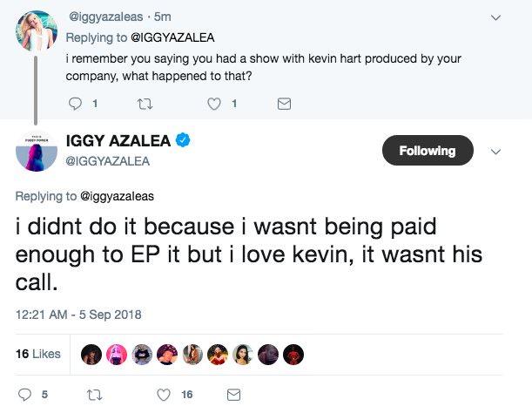Click the first liker's avatar

coord(90,354)
